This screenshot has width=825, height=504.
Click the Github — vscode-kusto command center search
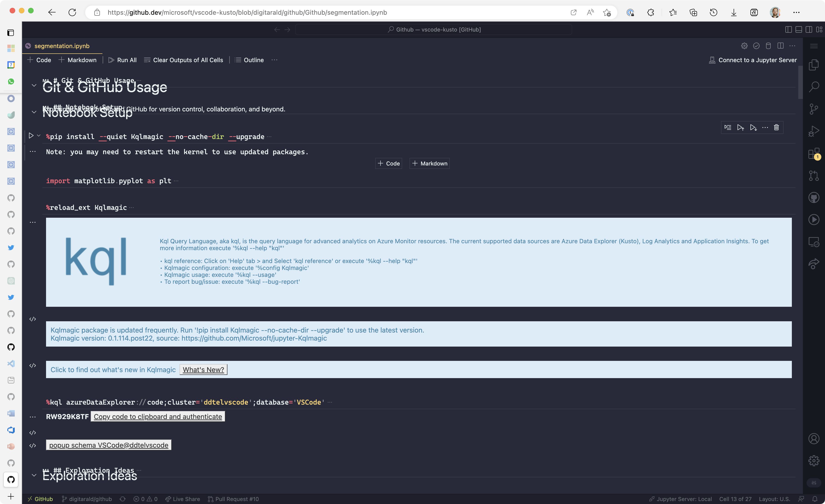tap(434, 29)
